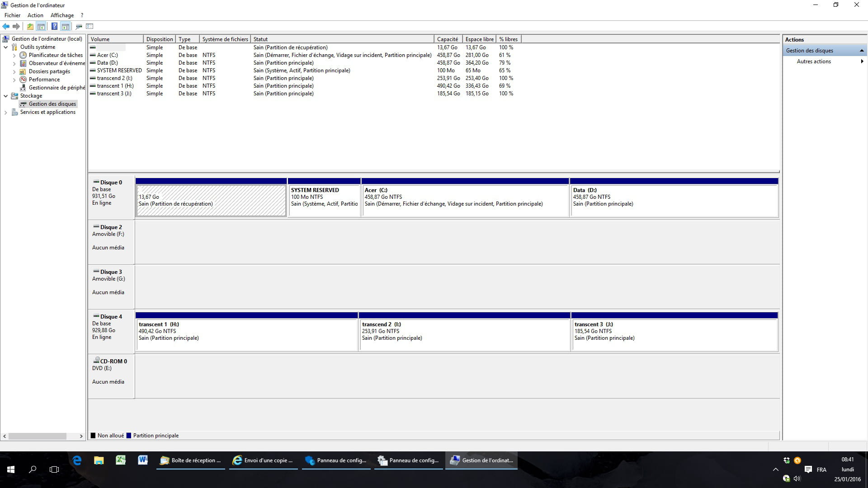The height and width of the screenshot is (488, 868).
Task: Toggle the show/hide console tree toolbar icon
Action: (41, 26)
